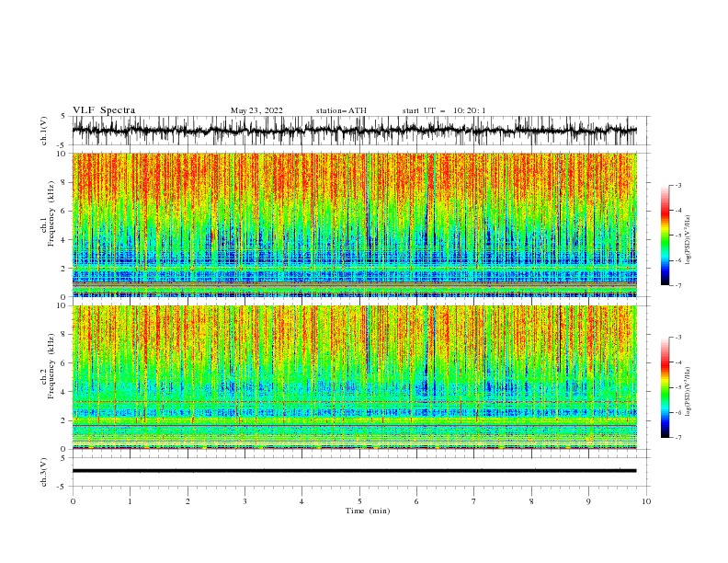Click the ch.3 flat black waveform trace
This screenshot has height=563, width=728.
point(354,471)
